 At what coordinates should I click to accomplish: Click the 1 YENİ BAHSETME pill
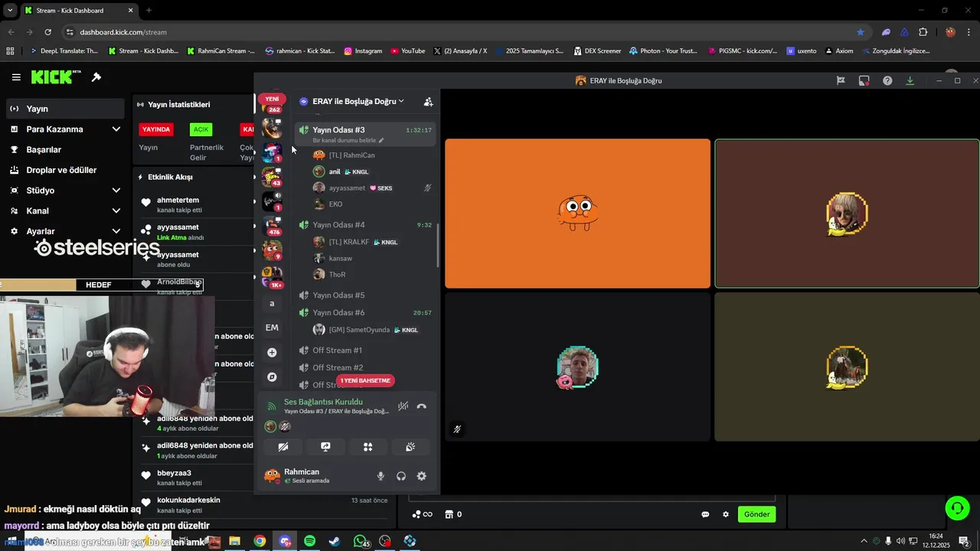click(x=366, y=380)
